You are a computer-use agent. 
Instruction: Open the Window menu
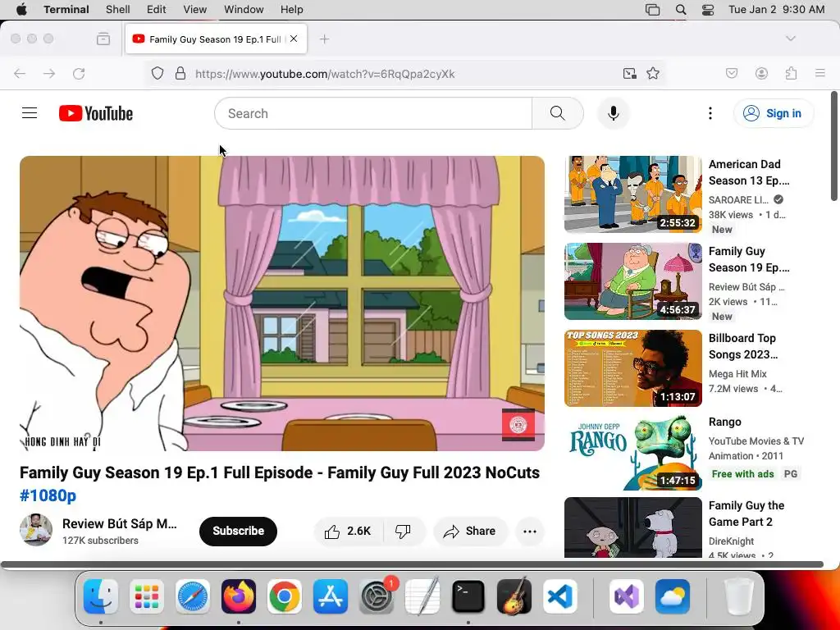click(244, 10)
